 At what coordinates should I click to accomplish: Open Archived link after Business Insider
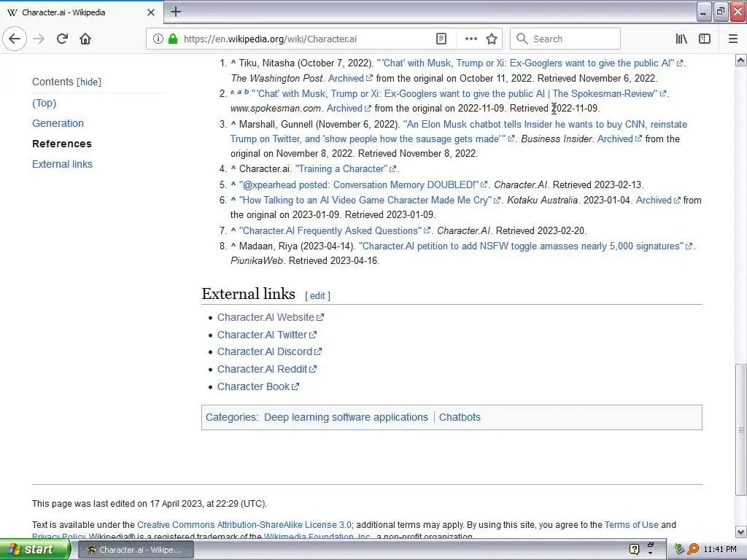pyautogui.click(x=619, y=139)
